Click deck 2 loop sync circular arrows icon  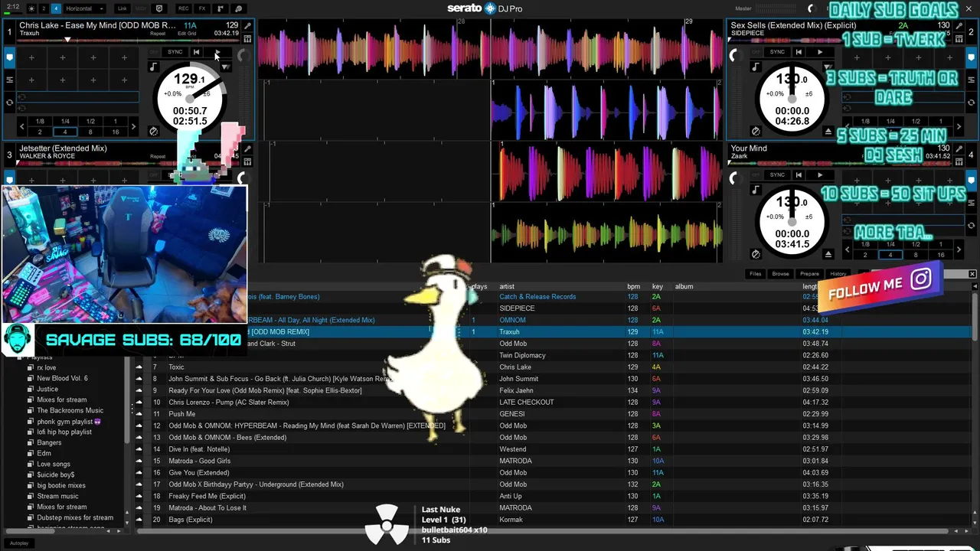[972, 102]
